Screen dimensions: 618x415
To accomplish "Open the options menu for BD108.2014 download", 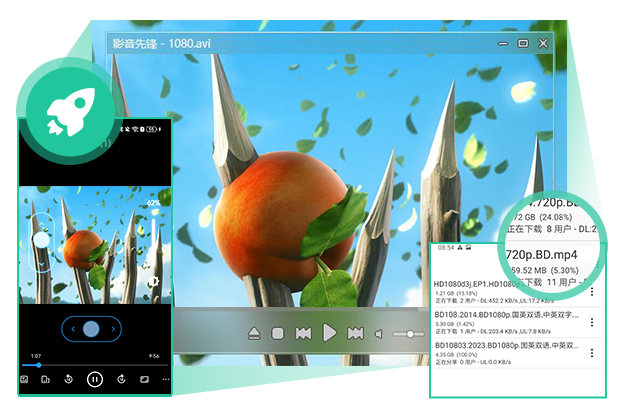I will [x=592, y=322].
